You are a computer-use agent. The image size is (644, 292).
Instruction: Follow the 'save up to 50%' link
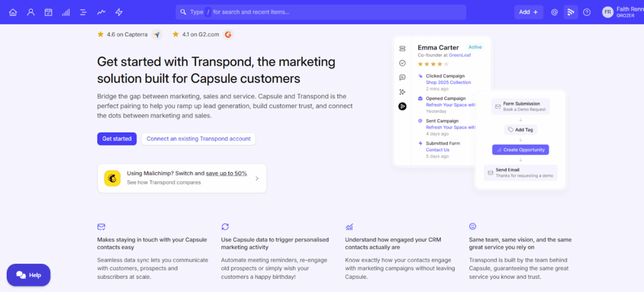tap(226, 173)
